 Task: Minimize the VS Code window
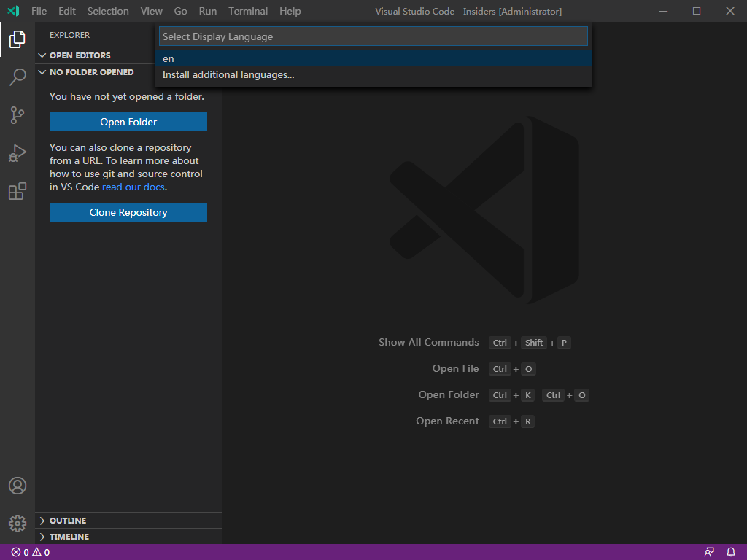(x=663, y=11)
